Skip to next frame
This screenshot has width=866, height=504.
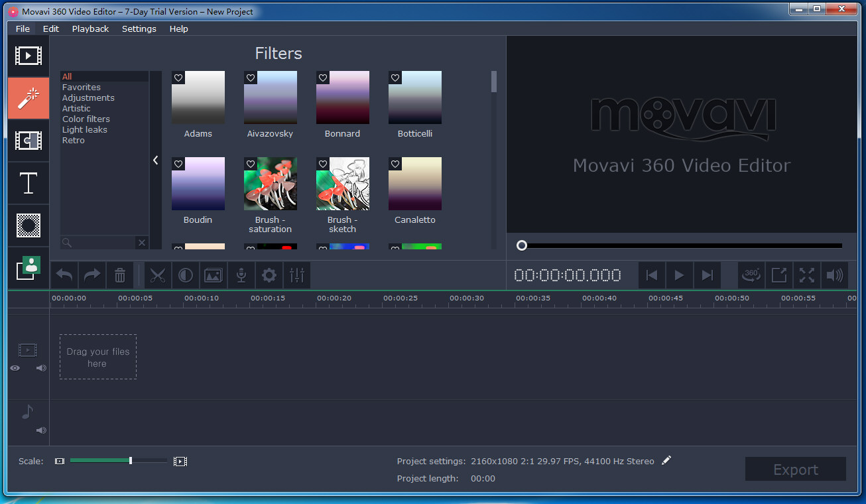(707, 275)
